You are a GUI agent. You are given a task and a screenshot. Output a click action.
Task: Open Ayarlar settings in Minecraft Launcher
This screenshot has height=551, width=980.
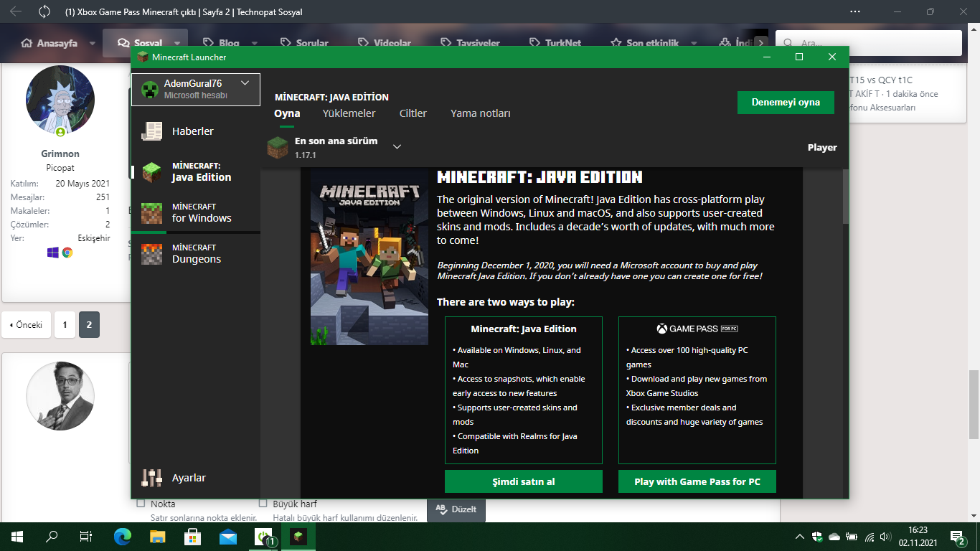[195, 478]
